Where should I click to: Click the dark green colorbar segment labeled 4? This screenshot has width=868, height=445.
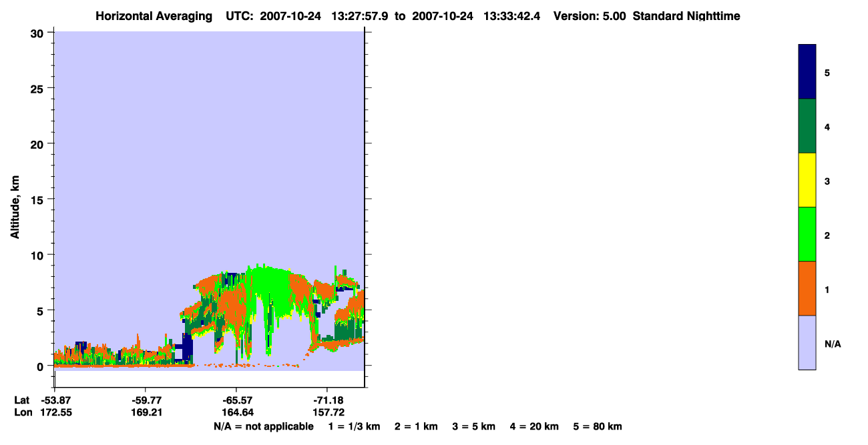(x=807, y=126)
